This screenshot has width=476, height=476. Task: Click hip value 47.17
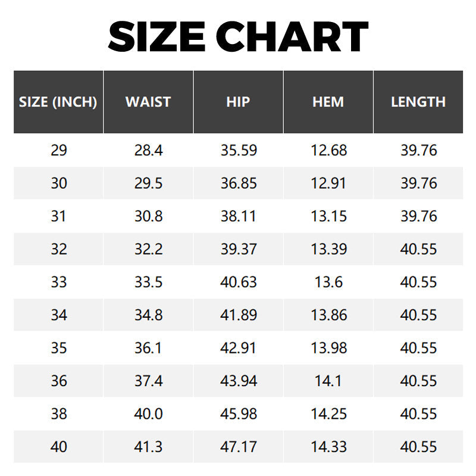pos(239,447)
